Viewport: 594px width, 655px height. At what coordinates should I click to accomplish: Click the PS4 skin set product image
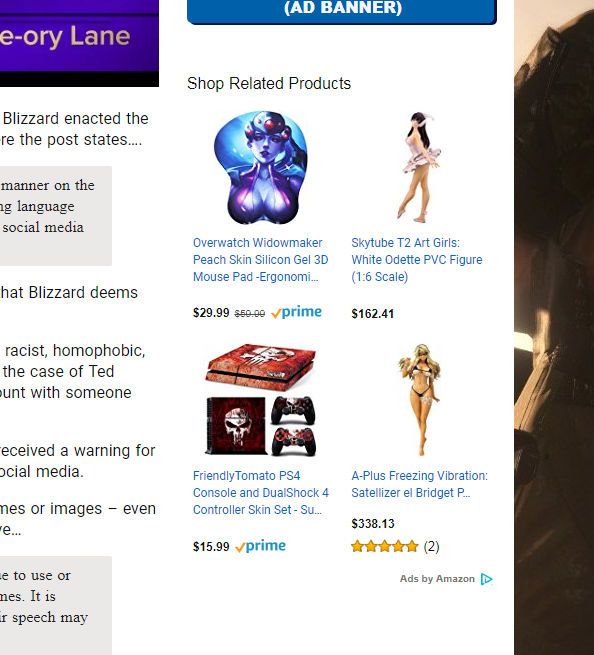[x=261, y=400]
